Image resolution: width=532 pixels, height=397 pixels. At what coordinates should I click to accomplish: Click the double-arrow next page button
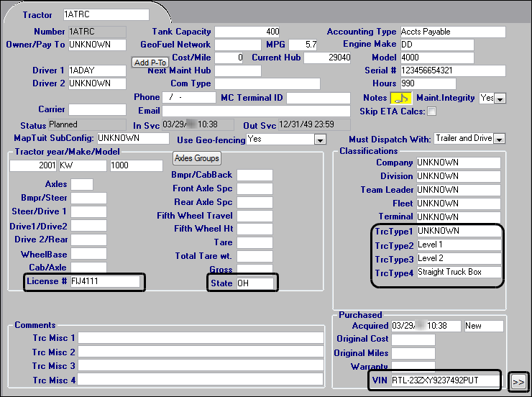[518, 382]
